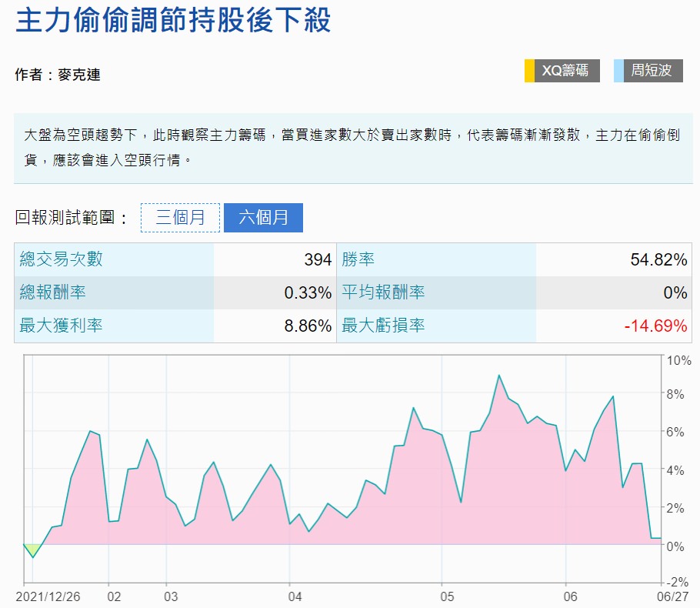Click the 2021/12/26 date axis label
Viewport: 700px width, 608px height.
coord(46,596)
